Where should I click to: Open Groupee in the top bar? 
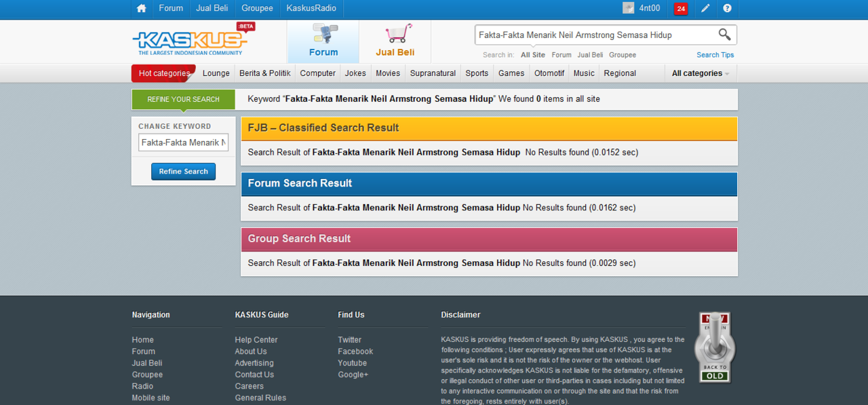(257, 8)
